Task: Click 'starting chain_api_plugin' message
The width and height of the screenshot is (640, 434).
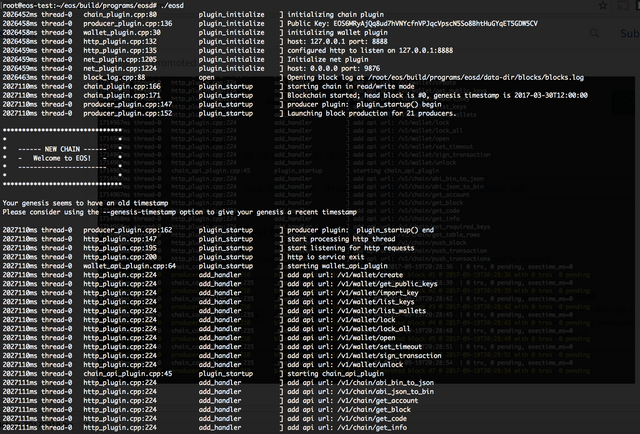Action: 336,374
